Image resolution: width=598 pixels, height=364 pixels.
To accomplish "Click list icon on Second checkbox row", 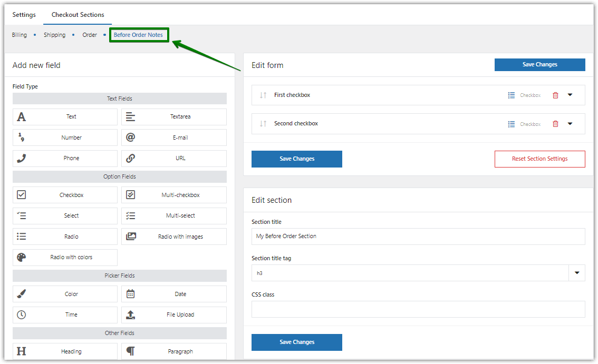I will [x=512, y=124].
